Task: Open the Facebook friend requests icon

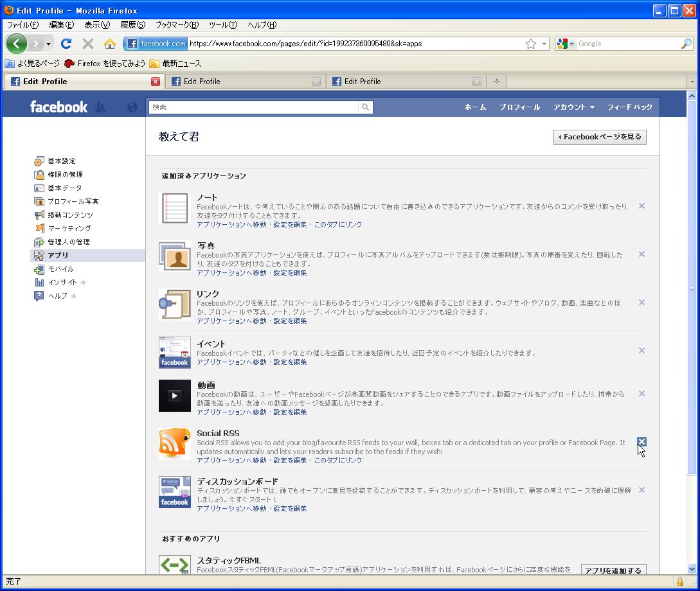Action: [100, 107]
